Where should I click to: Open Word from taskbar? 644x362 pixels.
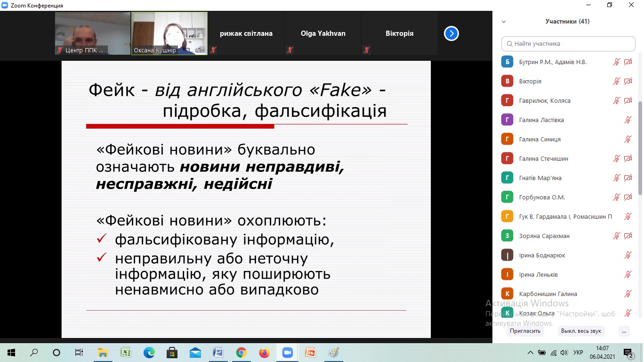click(x=218, y=353)
